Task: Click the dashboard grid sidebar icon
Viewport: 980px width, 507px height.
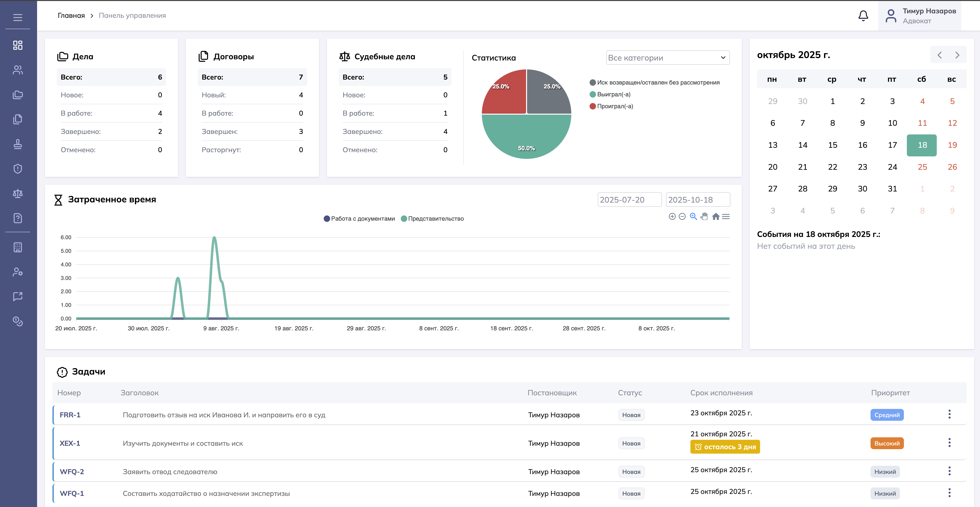Action: pyautogui.click(x=18, y=45)
